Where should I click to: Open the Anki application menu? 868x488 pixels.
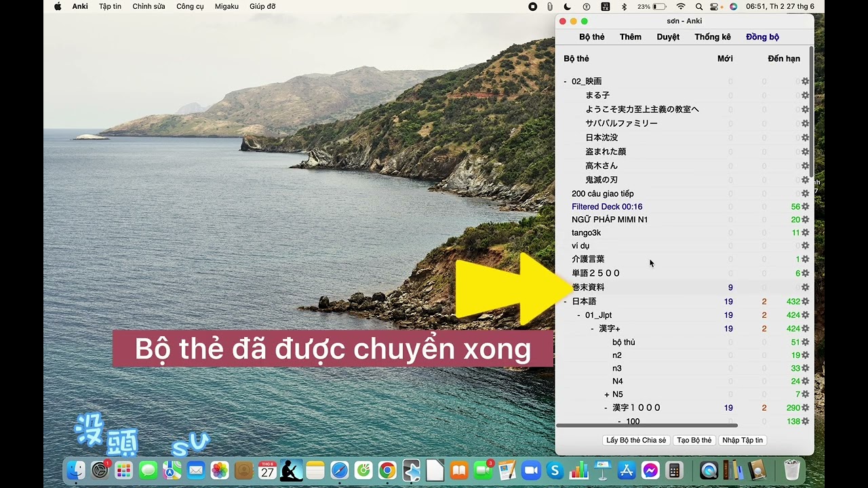(80, 6)
